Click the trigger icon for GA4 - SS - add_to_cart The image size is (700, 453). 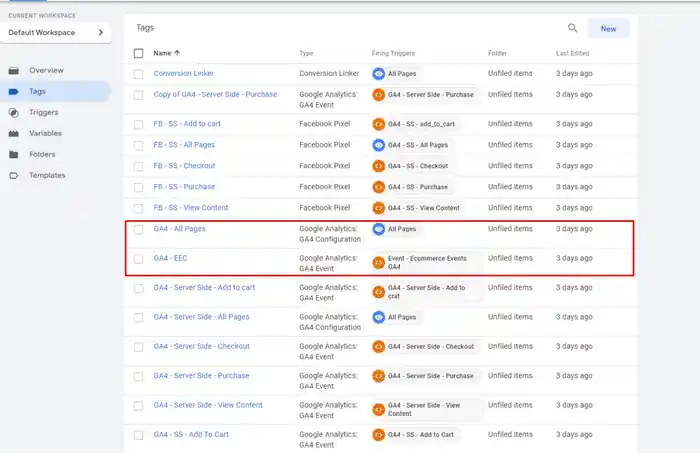tap(379, 124)
